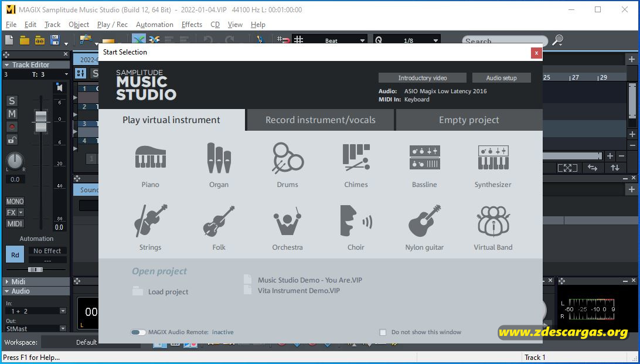This screenshot has height=364, width=640.
Task: Toggle the MONO button
Action: (15, 201)
